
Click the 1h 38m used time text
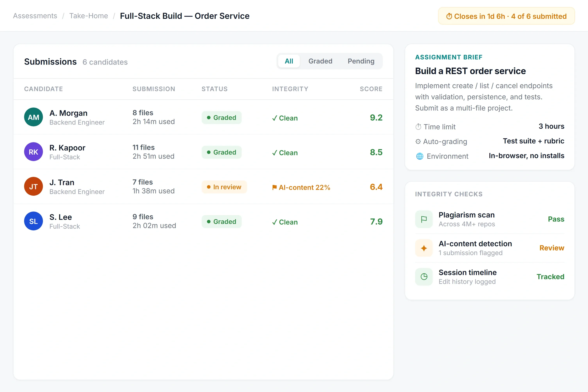153,191
